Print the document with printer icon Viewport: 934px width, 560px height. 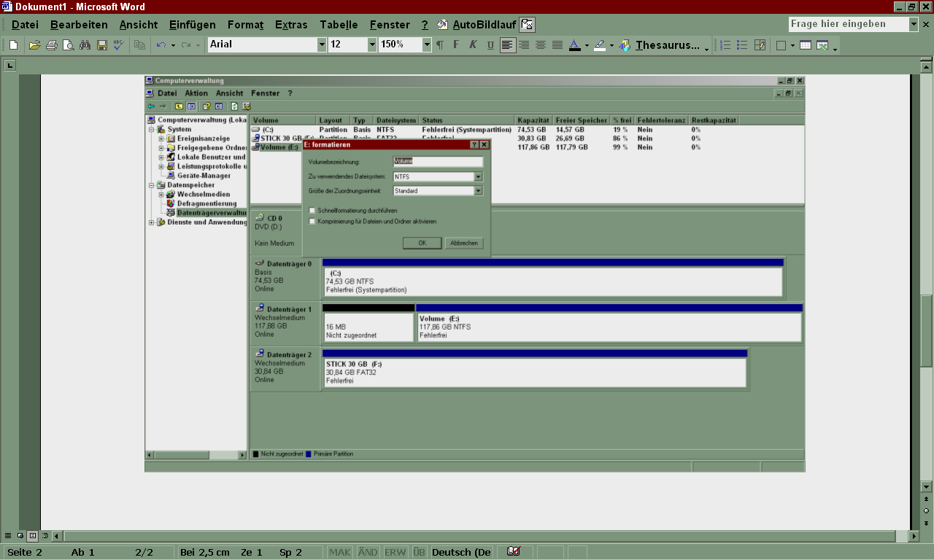(51, 45)
